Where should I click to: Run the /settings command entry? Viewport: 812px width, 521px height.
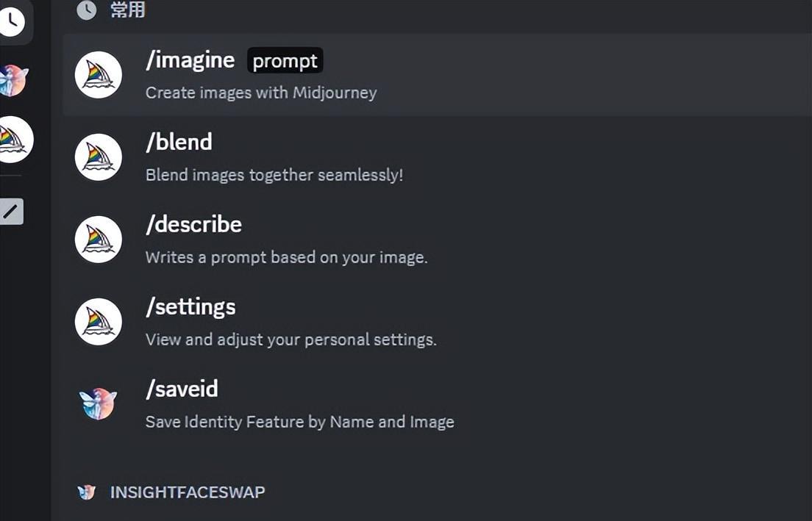pos(436,322)
